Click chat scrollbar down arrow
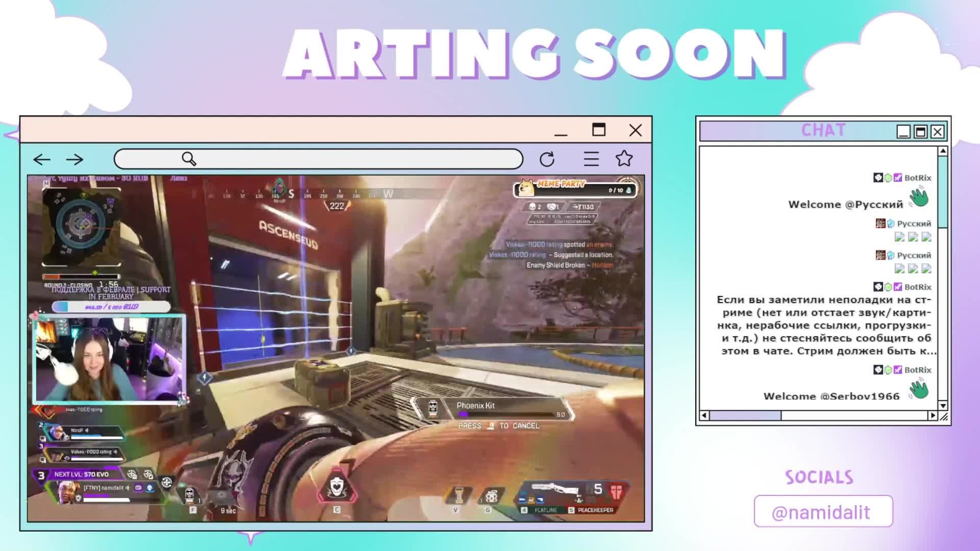 point(943,406)
